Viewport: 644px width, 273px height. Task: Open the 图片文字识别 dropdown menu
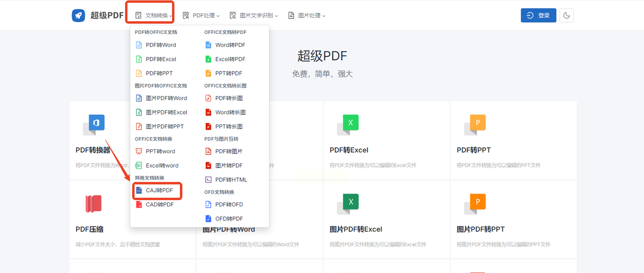254,16
